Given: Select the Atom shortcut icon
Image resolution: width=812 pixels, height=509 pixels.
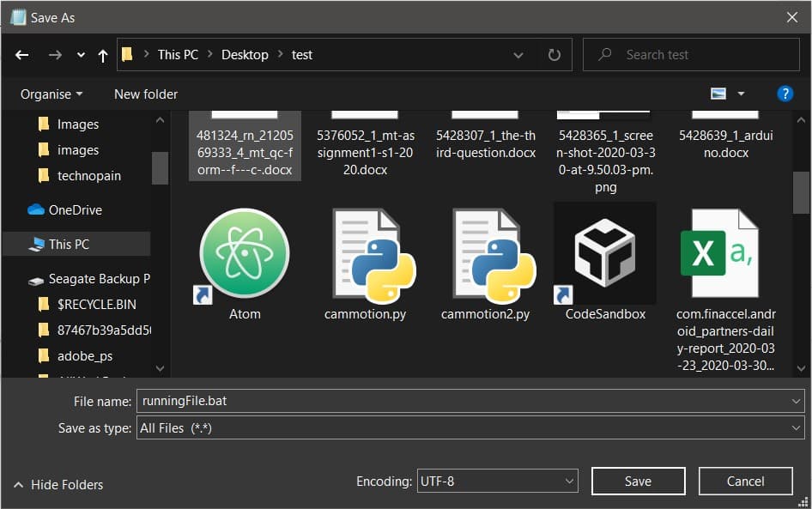Looking at the screenshot, I should pos(245,254).
